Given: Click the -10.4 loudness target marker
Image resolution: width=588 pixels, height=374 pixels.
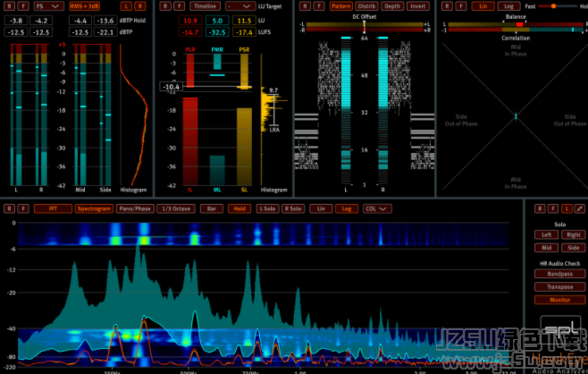Looking at the screenshot, I should [x=172, y=87].
